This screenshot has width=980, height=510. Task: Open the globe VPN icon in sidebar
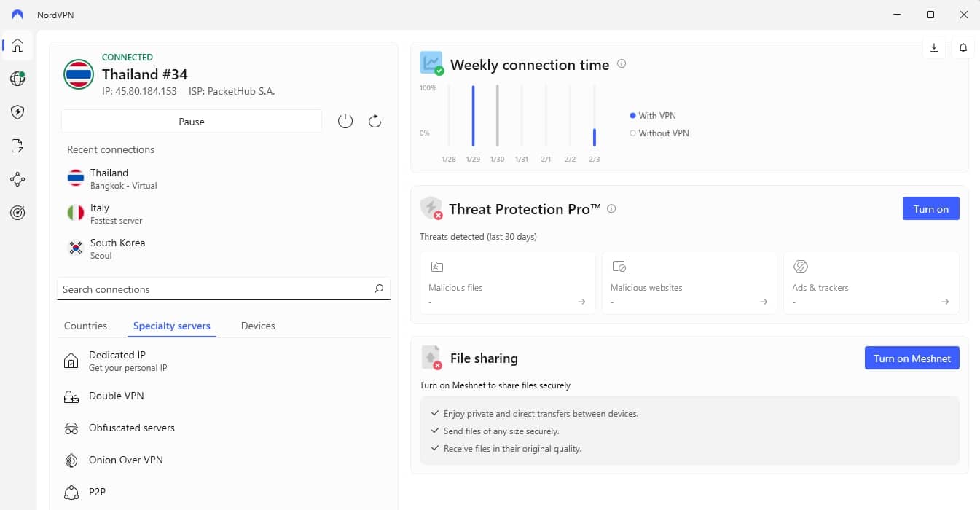17,79
